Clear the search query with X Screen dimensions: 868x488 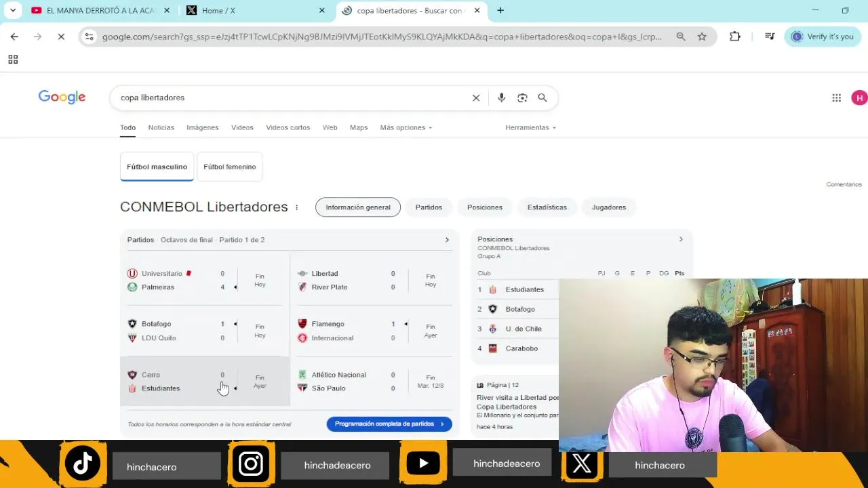click(476, 98)
